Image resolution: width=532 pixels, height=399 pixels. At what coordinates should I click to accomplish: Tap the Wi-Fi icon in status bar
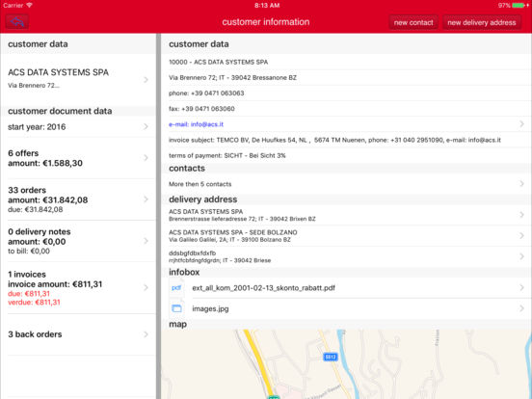[29, 5]
